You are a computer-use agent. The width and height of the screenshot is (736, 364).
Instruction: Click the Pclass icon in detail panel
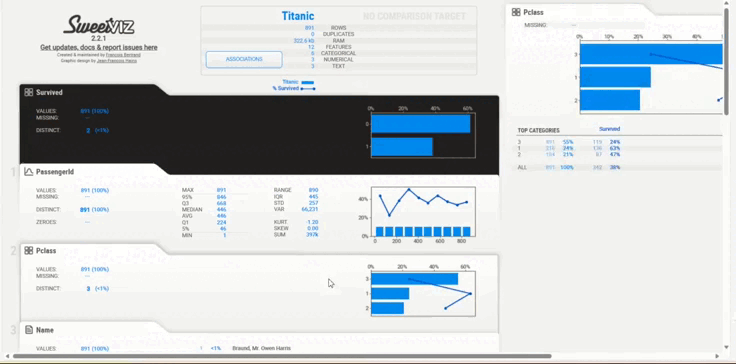(516, 13)
